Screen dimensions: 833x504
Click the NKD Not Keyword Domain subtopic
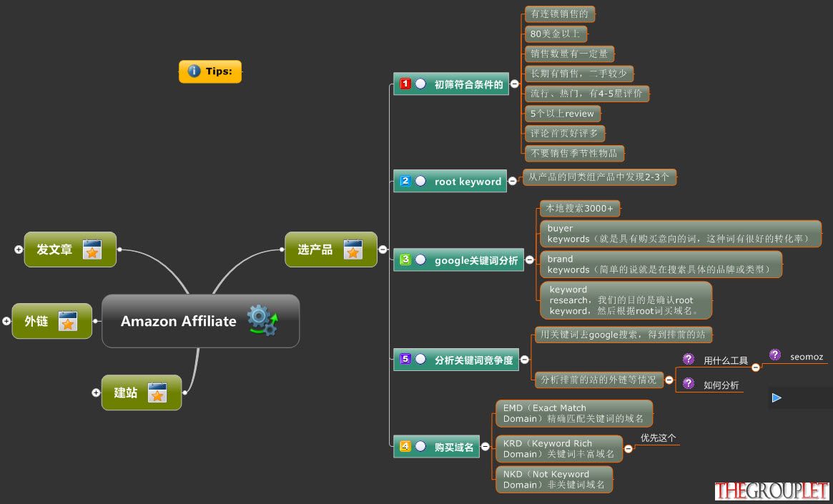pyautogui.click(x=554, y=480)
